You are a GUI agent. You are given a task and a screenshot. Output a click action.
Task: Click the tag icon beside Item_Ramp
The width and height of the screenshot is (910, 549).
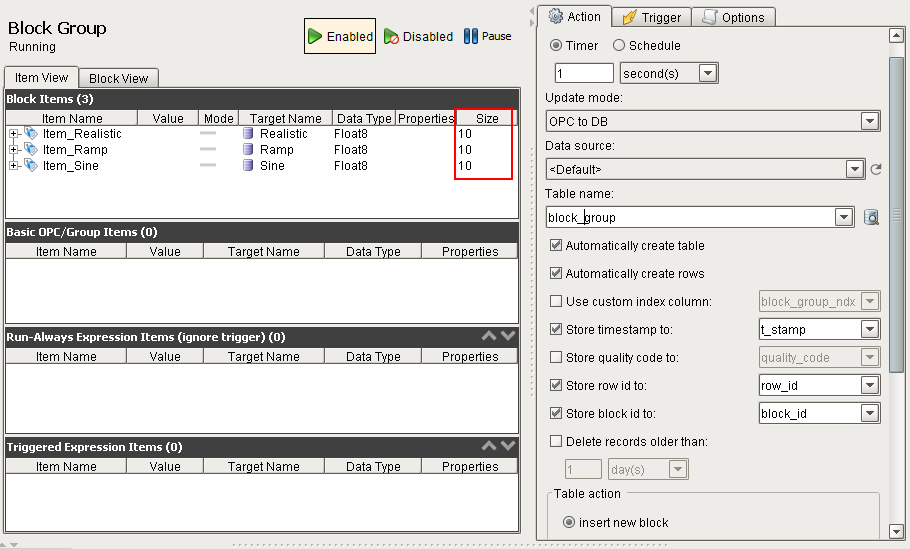click(x=31, y=150)
